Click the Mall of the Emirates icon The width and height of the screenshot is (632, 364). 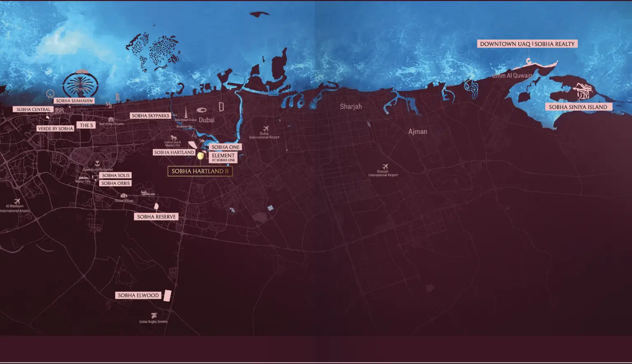(111, 119)
